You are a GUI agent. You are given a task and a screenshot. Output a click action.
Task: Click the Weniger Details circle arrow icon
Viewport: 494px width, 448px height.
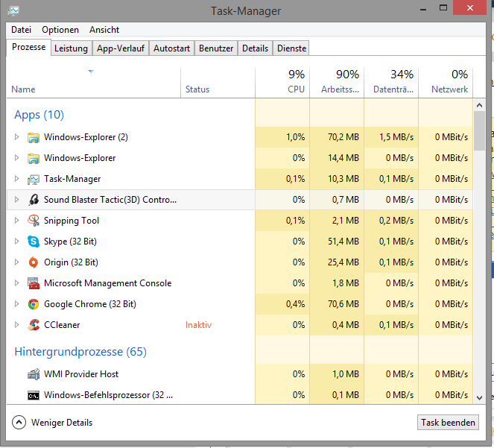(19, 423)
